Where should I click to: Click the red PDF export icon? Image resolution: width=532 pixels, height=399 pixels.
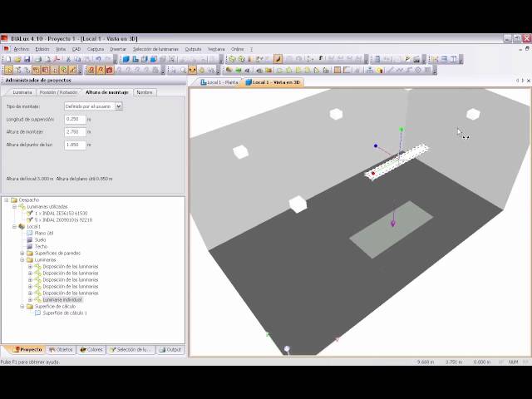click(x=57, y=59)
